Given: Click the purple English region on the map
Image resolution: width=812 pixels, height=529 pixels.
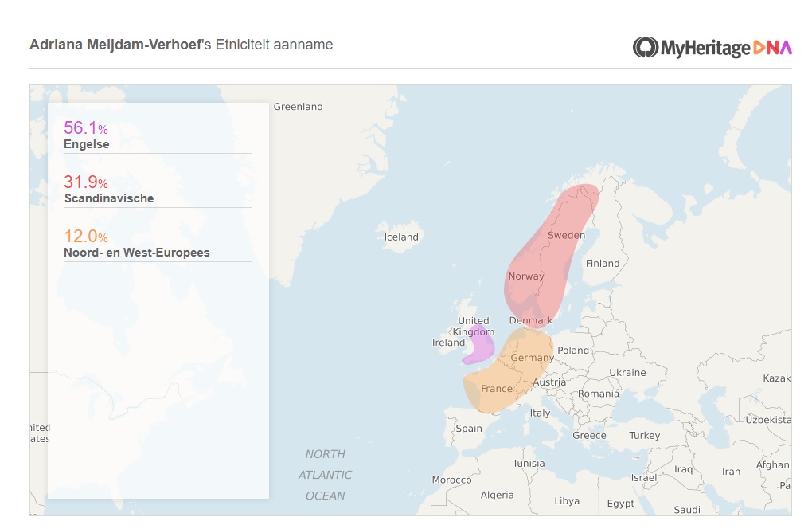Looking at the screenshot, I should [x=480, y=346].
